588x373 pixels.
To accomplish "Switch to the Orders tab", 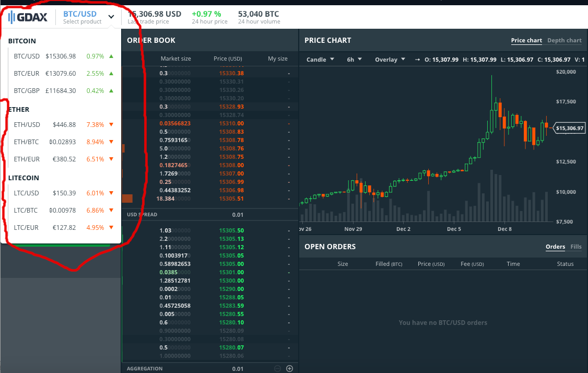I will click(x=555, y=247).
